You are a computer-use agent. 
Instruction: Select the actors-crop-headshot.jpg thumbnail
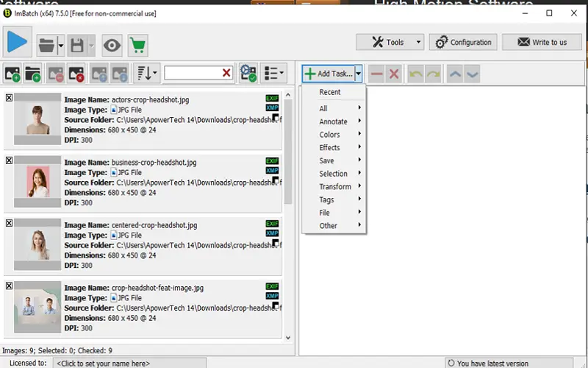click(x=37, y=119)
